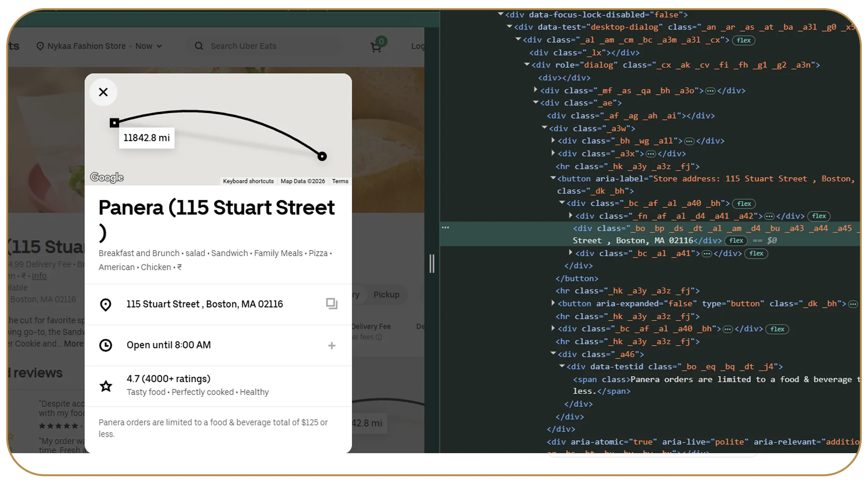Click the Info link on the store page

[x=39, y=276]
